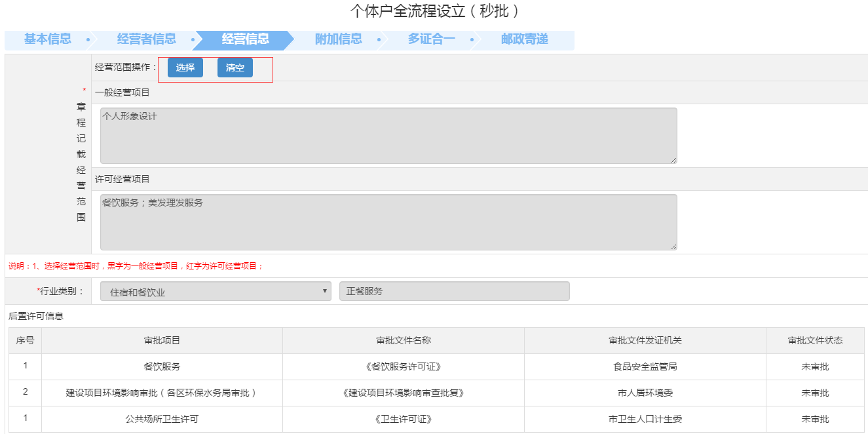
Task: Click the 审批项目 column header
Action: click(x=162, y=341)
